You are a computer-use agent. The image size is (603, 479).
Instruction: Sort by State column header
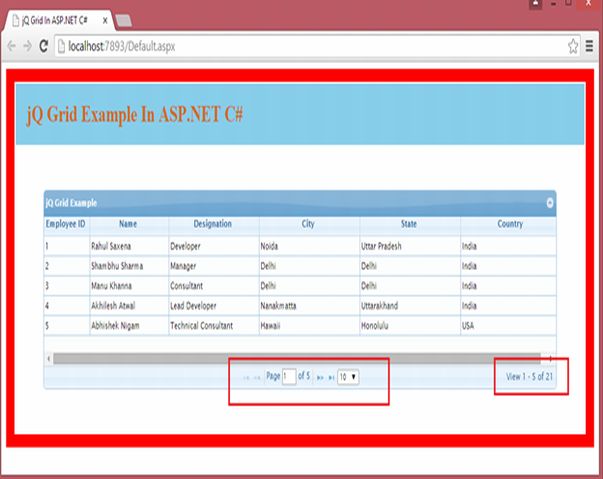click(x=410, y=224)
